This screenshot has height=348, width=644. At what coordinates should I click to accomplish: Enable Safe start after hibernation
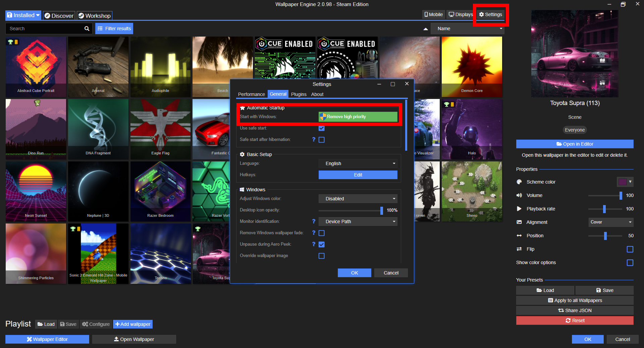322,140
